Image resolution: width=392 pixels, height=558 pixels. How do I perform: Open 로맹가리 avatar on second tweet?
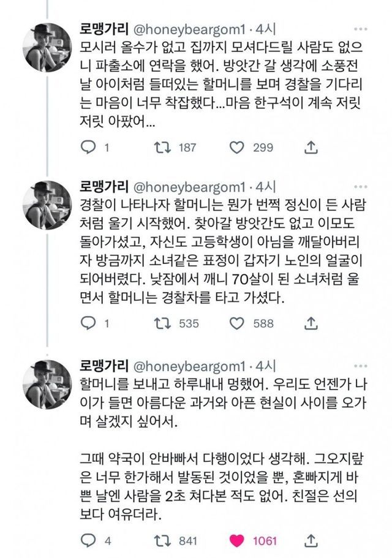coord(47,205)
